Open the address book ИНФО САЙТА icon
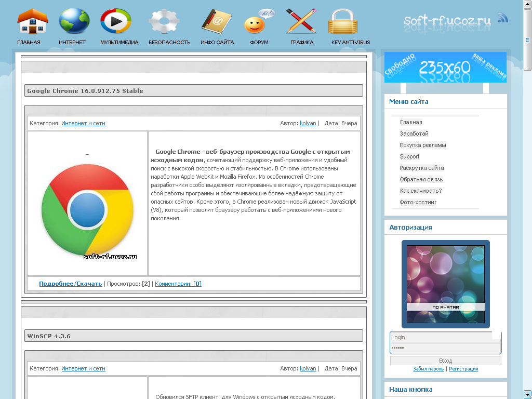This screenshot has width=532, height=399. (x=216, y=21)
